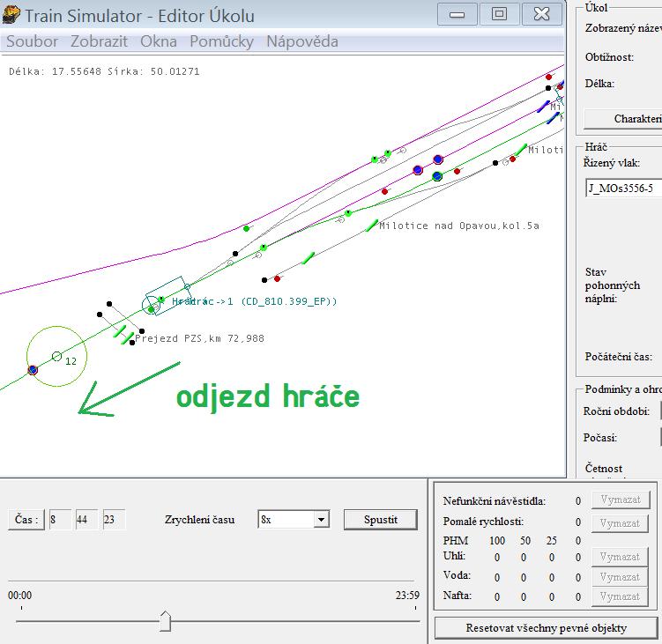Open the Nápověda menu
Image resolution: width=662 pixels, height=644 pixels.
coord(301,41)
